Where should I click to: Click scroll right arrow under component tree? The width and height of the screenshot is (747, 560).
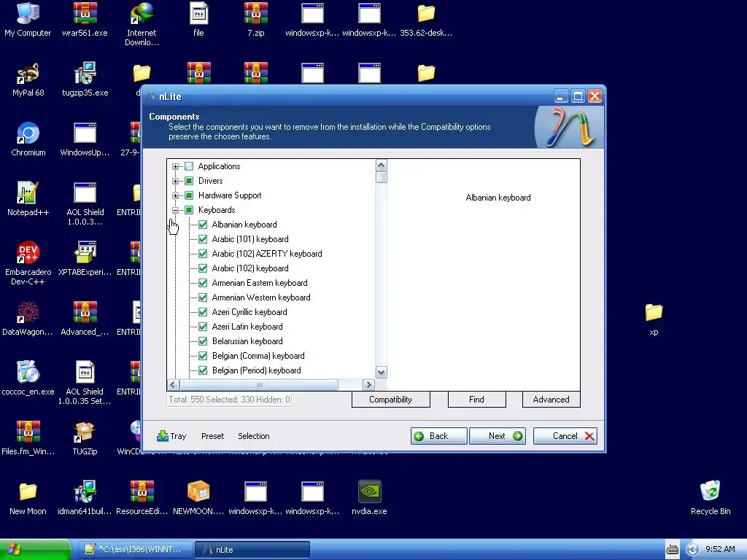368,385
